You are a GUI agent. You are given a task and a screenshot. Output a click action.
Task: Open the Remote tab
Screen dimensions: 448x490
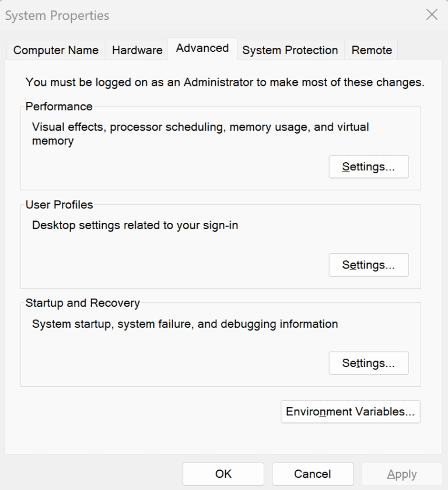point(371,50)
